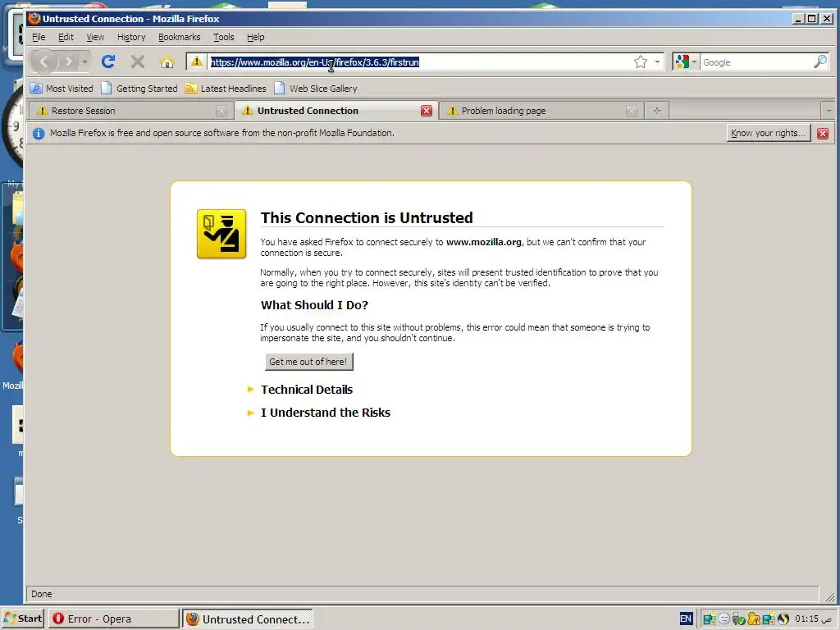
Task: Open the Bookmarks menu
Action: click(179, 37)
